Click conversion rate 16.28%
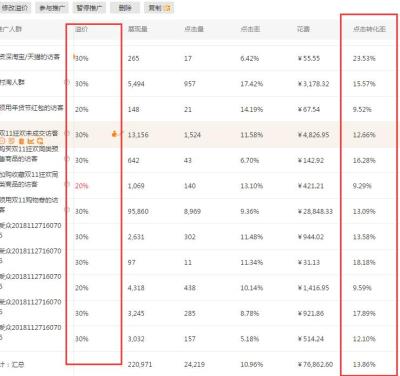400x376 pixels. click(364, 160)
